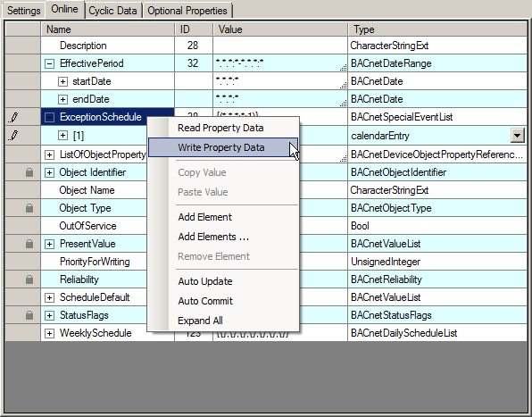Collapse the EffectivePeriod node
Screen dimensions: 532x417
49,63
